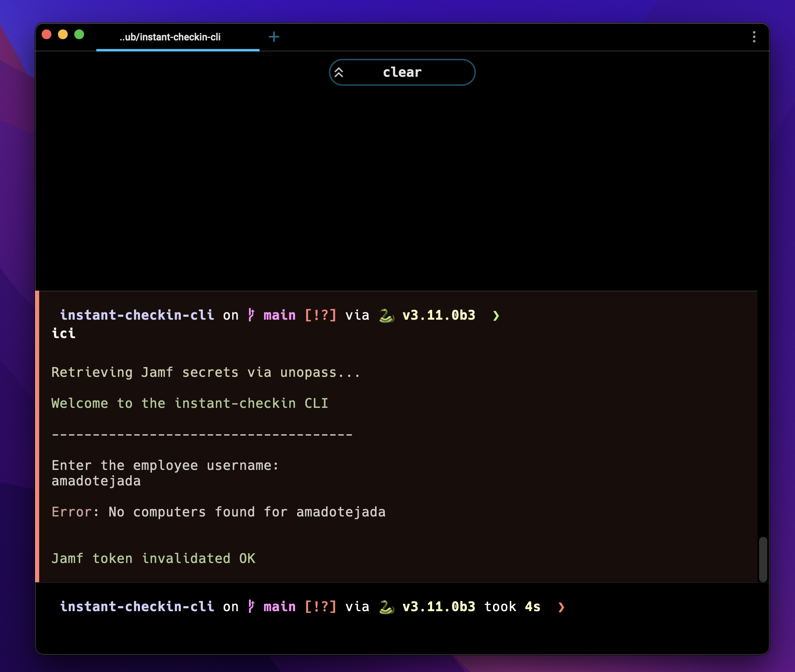
Task: Select the 'Error: No computers found' line
Action: coord(218,512)
